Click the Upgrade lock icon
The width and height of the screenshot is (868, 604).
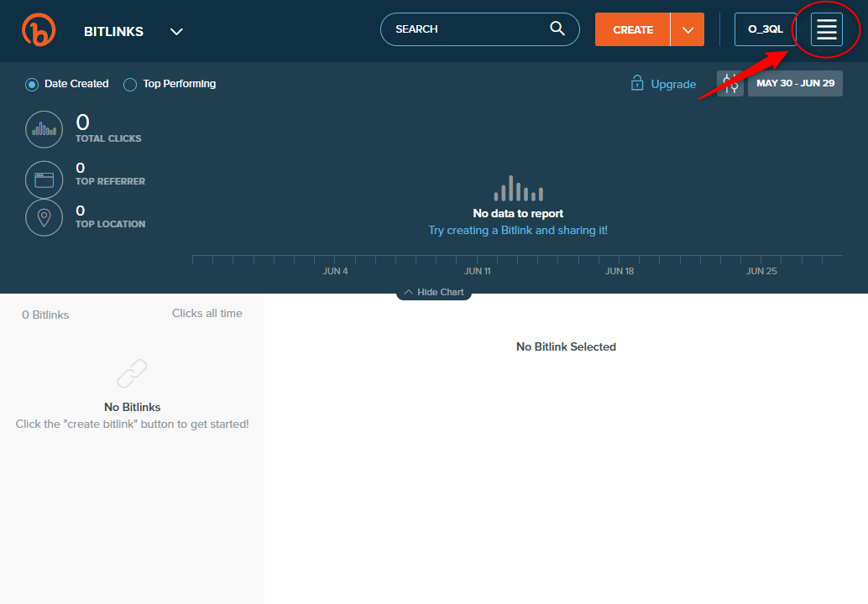637,84
